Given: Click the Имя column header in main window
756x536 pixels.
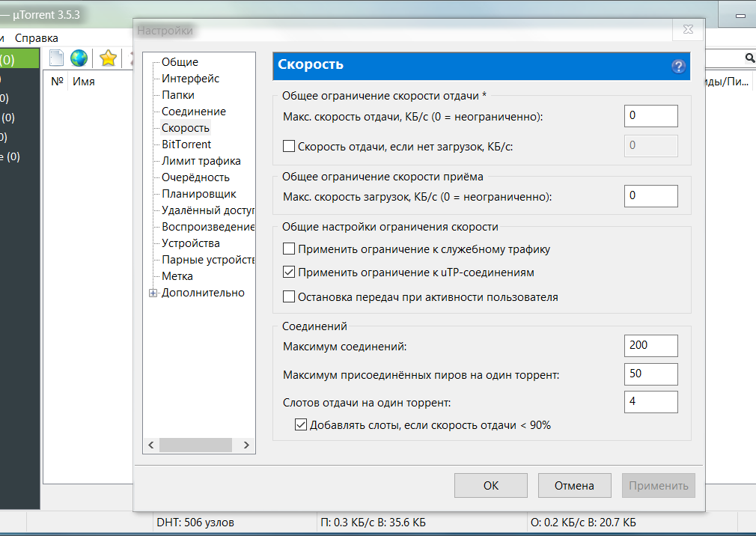Looking at the screenshot, I should pyautogui.click(x=83, y=82).
